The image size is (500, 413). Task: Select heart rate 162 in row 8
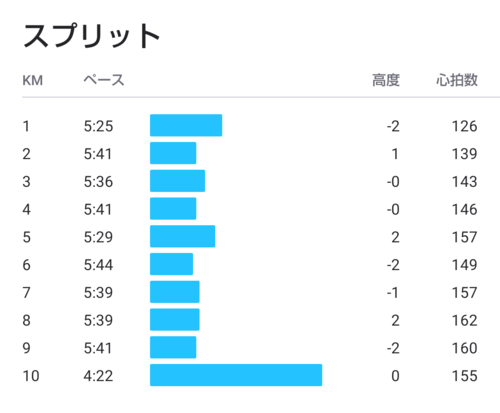point(465,321)
